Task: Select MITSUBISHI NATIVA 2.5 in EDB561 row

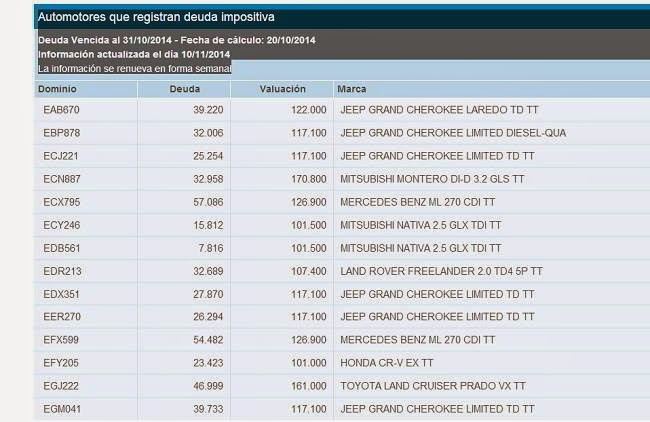Action: pos(421,248)
